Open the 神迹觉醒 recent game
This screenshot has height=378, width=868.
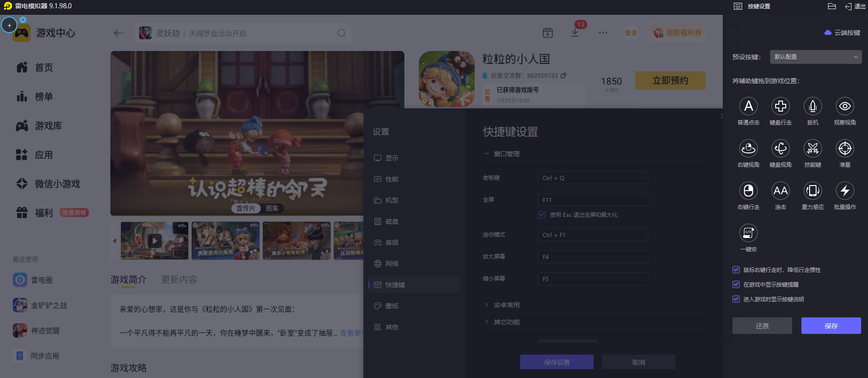(36, 330)
